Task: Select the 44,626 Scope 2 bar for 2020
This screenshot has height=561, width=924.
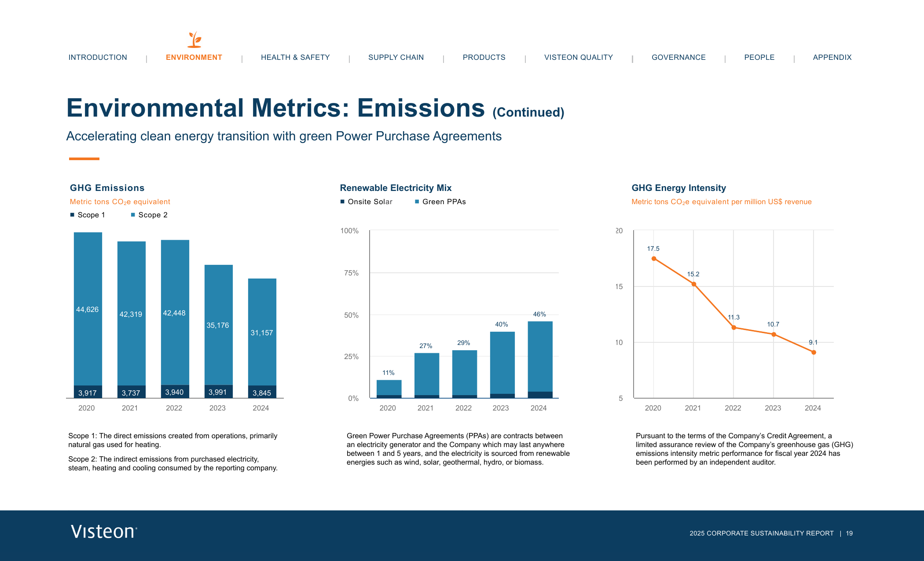Action: point(88,309)
